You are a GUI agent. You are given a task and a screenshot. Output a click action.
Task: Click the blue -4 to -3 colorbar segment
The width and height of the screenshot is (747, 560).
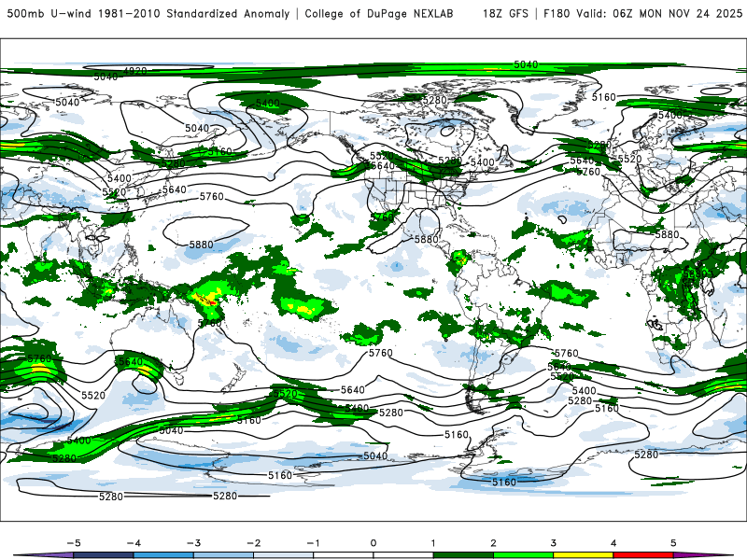click(x=163, y=555)
